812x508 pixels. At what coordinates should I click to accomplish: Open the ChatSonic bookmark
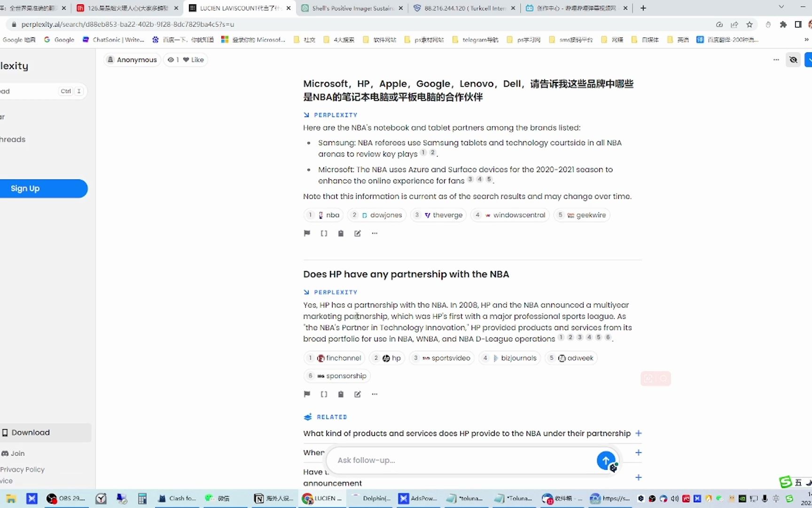[113, 40]
